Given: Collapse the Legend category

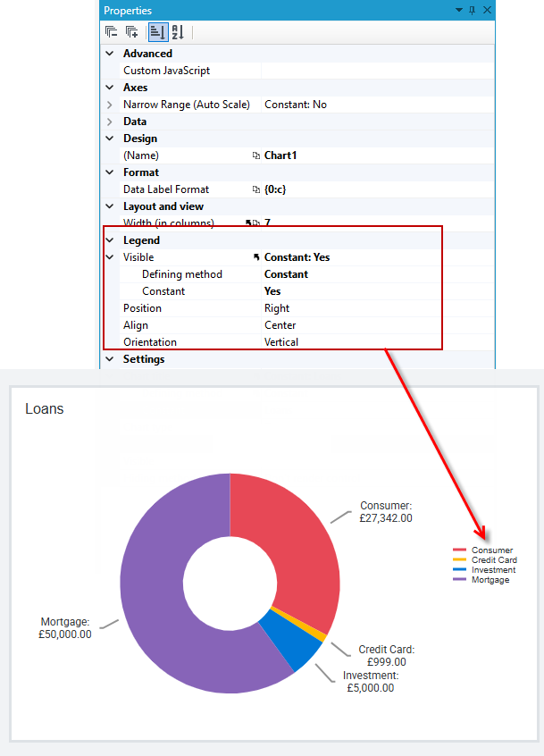Looking at the screenshot, I should click(x=110, y=240).
